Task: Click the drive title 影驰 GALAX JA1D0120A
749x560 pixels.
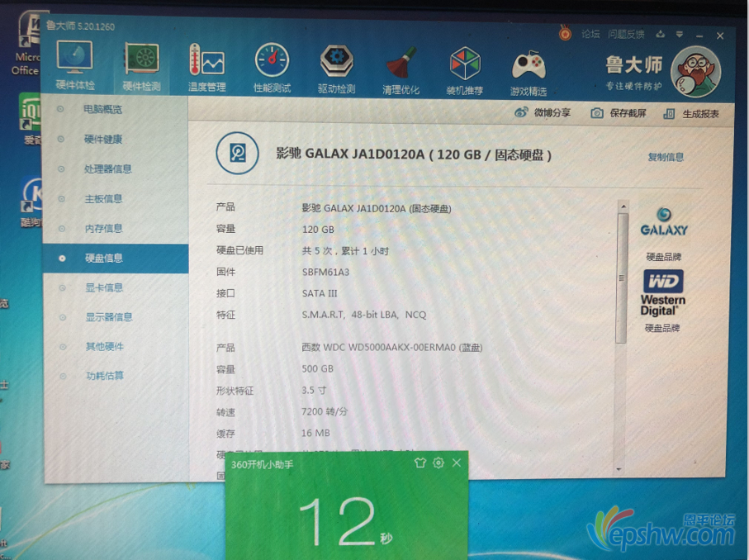Action: [x=351, y=154]
